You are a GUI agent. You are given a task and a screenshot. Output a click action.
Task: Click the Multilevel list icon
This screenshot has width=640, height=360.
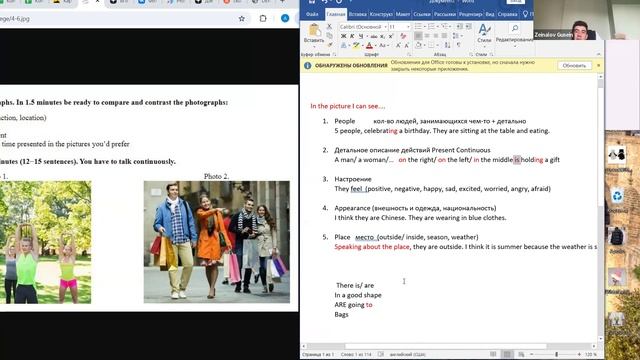445,27
